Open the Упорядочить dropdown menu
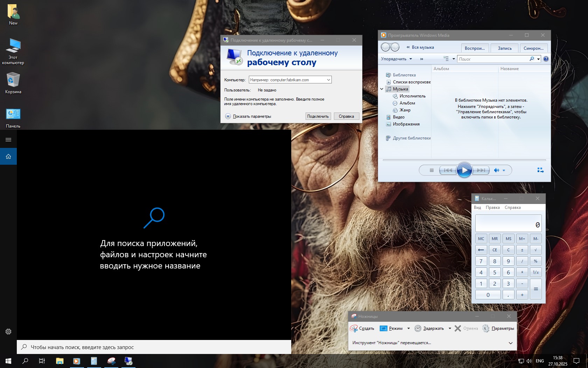Image resolution: width=588 pixels, height=368 pixels. pyautogui.click(x=397, y=59)
